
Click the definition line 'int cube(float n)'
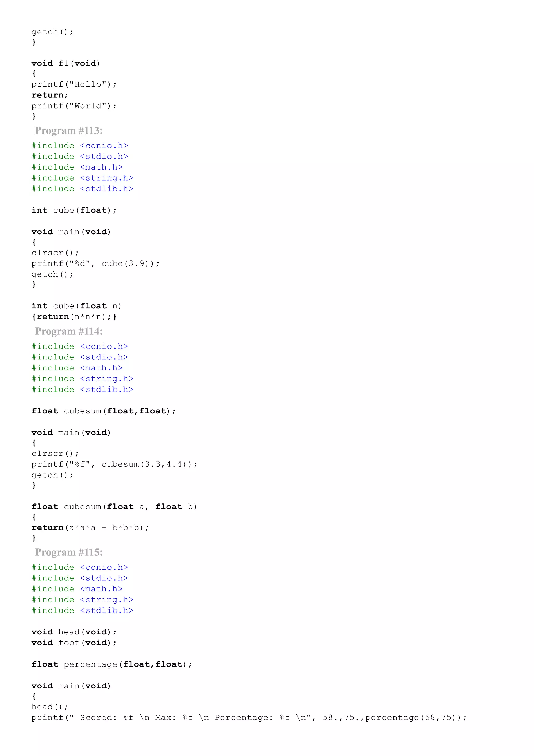tap(77, 306)
